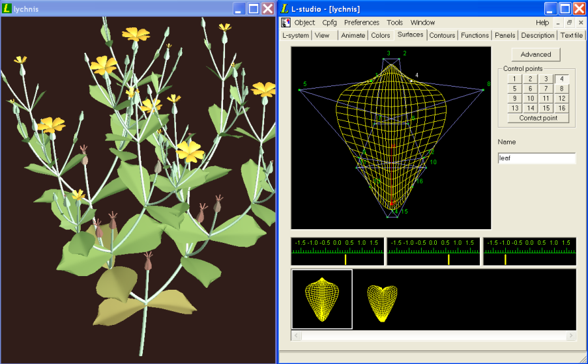Click the L-studio title bar app icon
Viewport: 588px width, 364px height.
pyautogui.click(x=285, y=8)
